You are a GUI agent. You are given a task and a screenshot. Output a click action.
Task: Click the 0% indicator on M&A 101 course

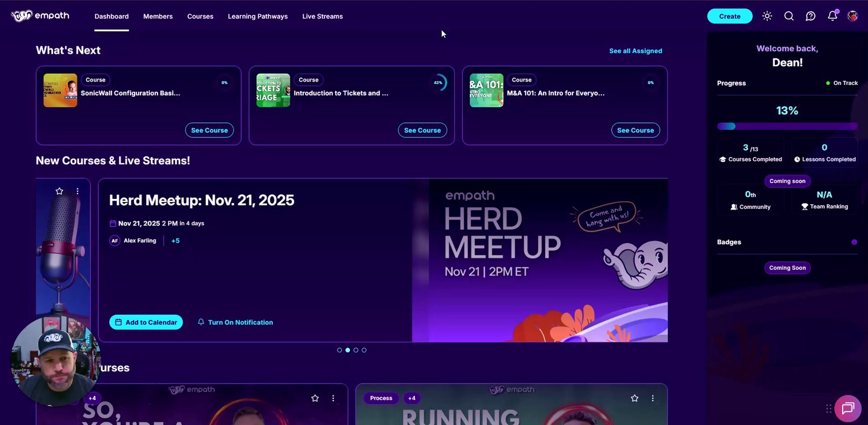(651, 83)
